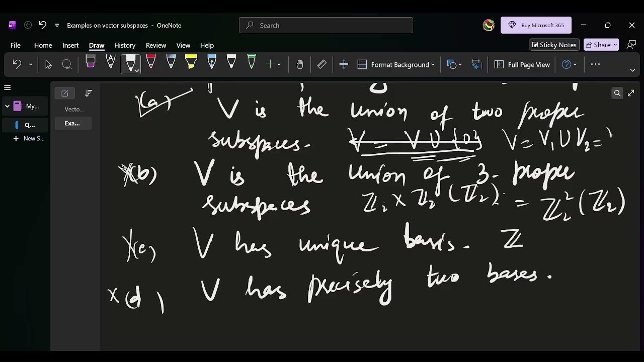Open the File menu
The image size is (644, 362).
16,45
